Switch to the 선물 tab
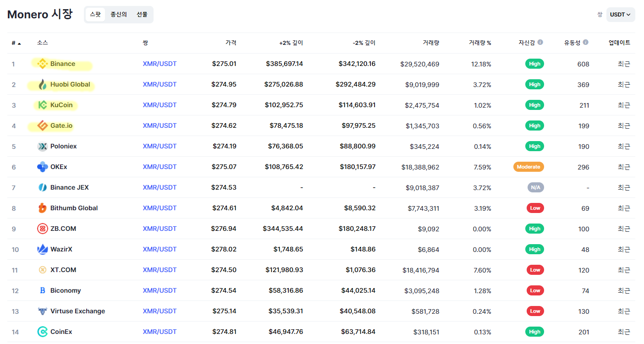Image resolution: width=644 pixels, height=344 pixels. coord(142,15)
